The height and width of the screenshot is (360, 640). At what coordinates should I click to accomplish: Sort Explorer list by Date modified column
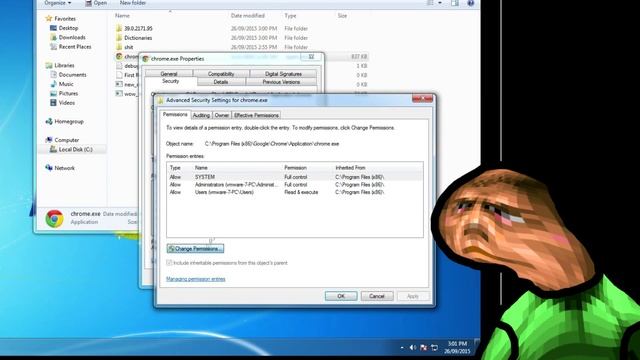pyautogui.click(x=248, y=16)
